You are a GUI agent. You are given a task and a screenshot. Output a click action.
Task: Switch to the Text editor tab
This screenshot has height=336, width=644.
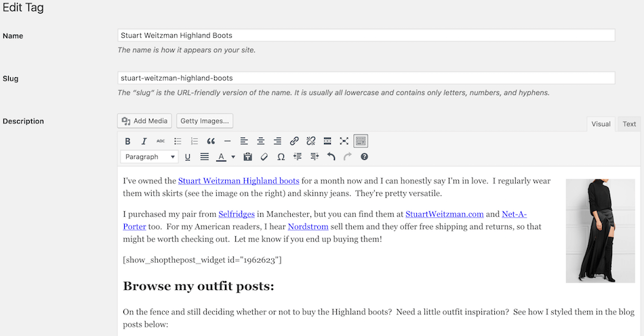coord(629,124)
